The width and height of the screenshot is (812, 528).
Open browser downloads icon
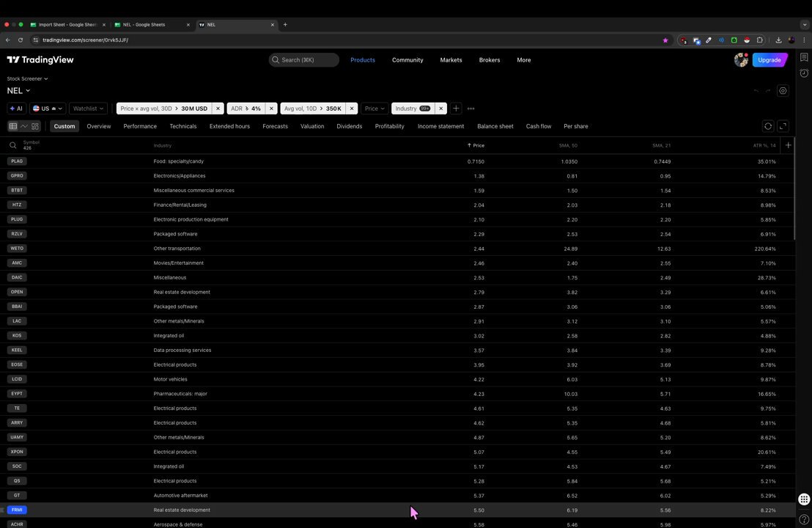tap(778, 40)
